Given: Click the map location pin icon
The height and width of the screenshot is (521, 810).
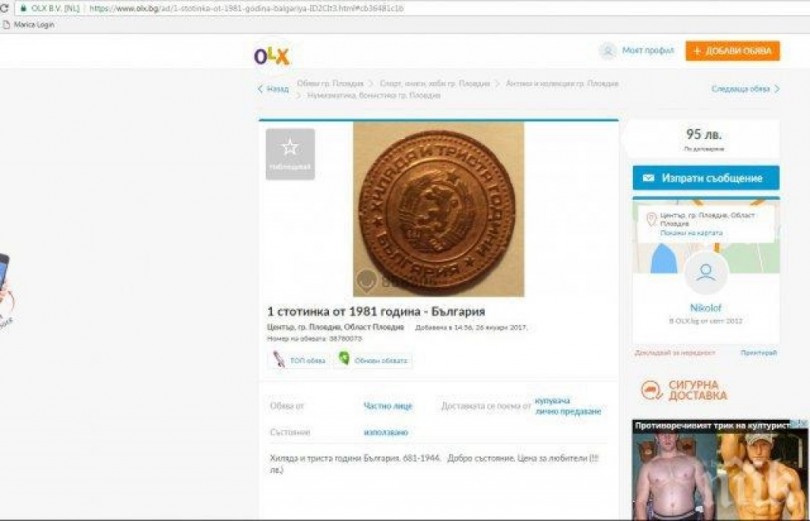Looking at the screenshot, I should point(651,219).
